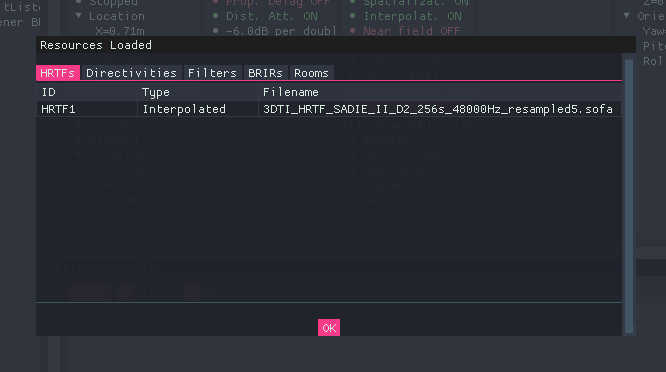Open the Directivities tab
Viewport: 666px width, 372px height.
(131, 73)
